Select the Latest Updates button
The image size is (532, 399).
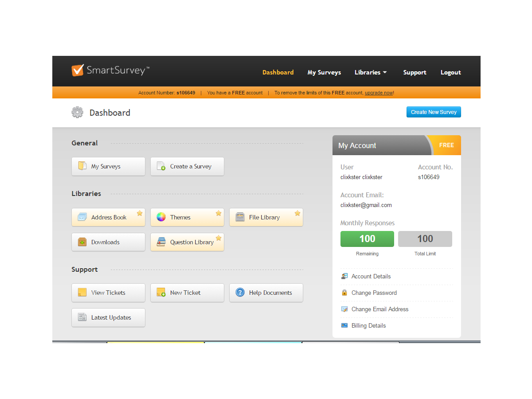click(108, 317)
